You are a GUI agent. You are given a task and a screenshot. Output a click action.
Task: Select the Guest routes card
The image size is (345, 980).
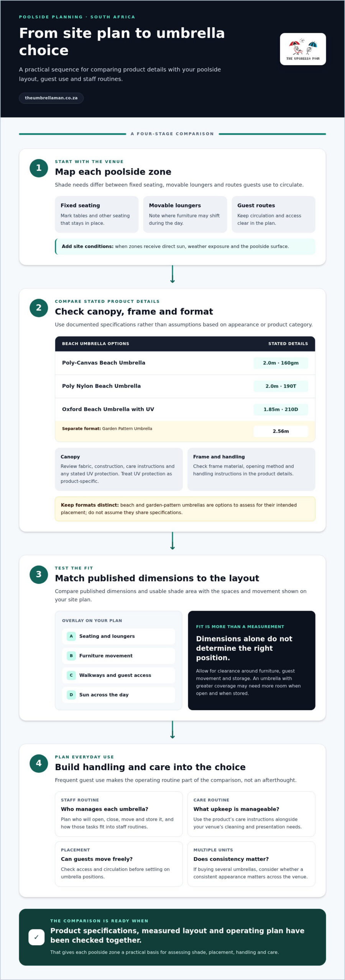pos(273,214)
